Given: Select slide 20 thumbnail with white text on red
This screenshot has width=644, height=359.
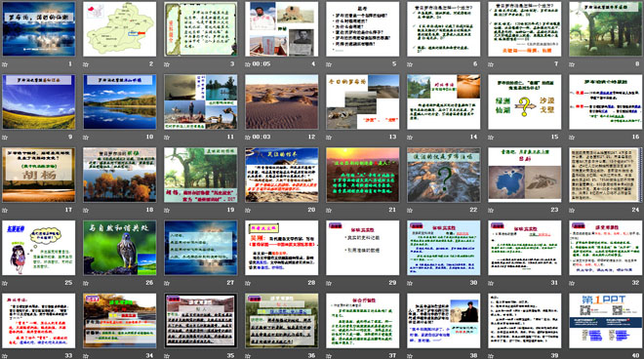Looking at the screenshot, I should tap(282, 175).
